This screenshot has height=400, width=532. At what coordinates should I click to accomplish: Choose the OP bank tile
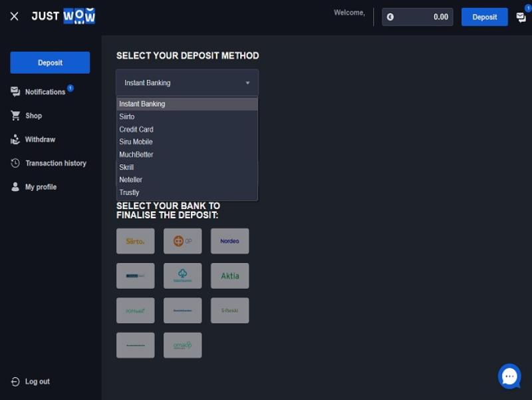tap(182, 241)
